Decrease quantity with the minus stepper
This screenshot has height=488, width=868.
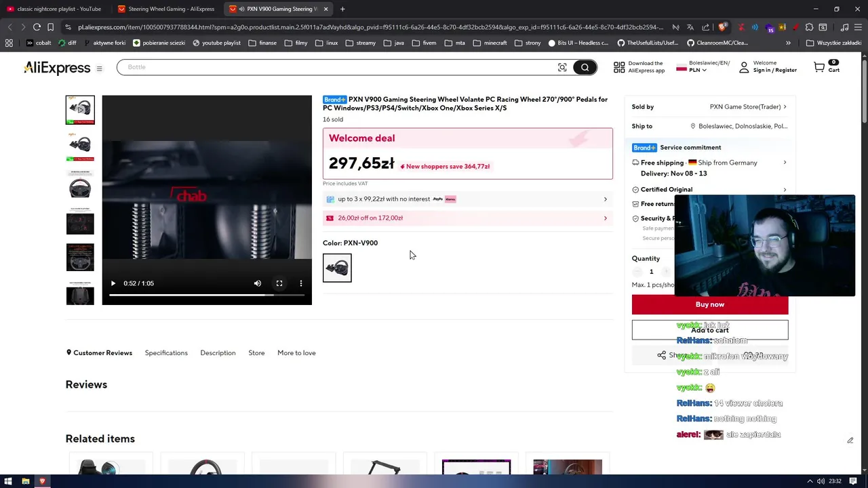[637, 272]
